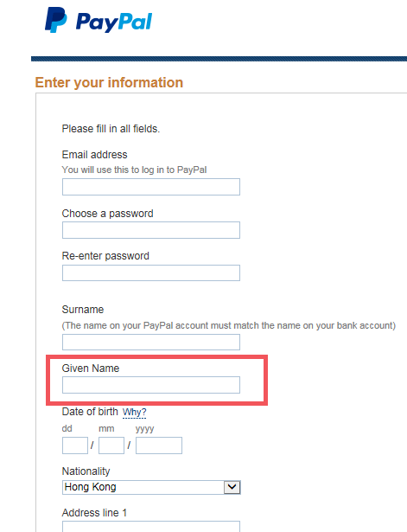Image resolution: width=407 pixels, height=532 pixels.
Task: Select the mm month-of-birth box
Action: 111,445
